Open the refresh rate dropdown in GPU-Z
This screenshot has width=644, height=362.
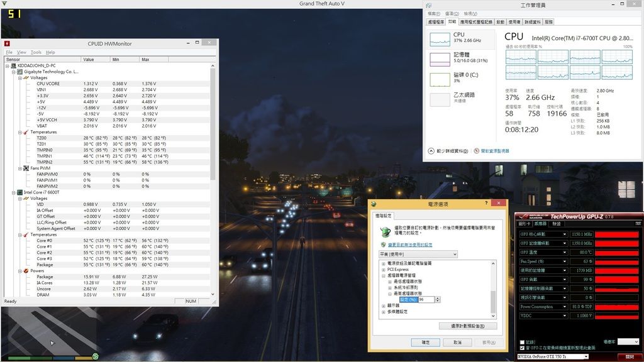point(628,341)
